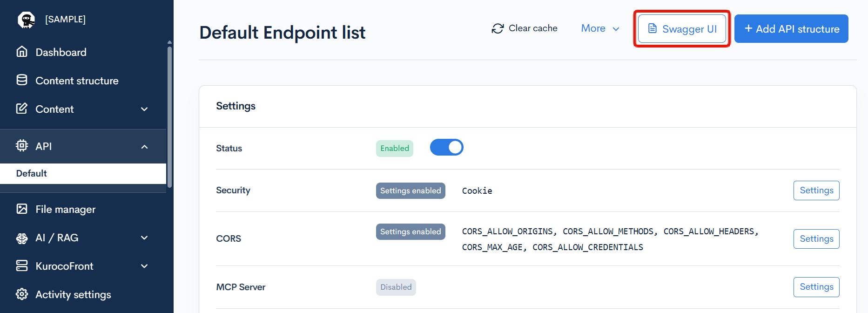Click the API chip icon

click(x=22, y=146)
